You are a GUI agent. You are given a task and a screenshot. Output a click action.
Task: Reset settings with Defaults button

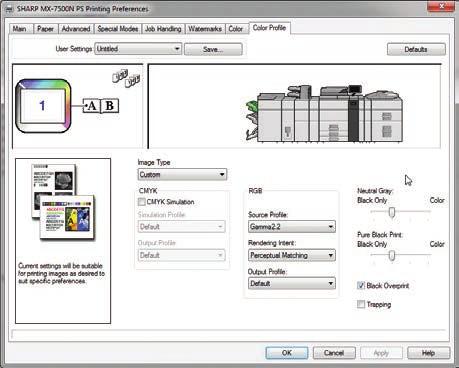click(x=416, y=49)
